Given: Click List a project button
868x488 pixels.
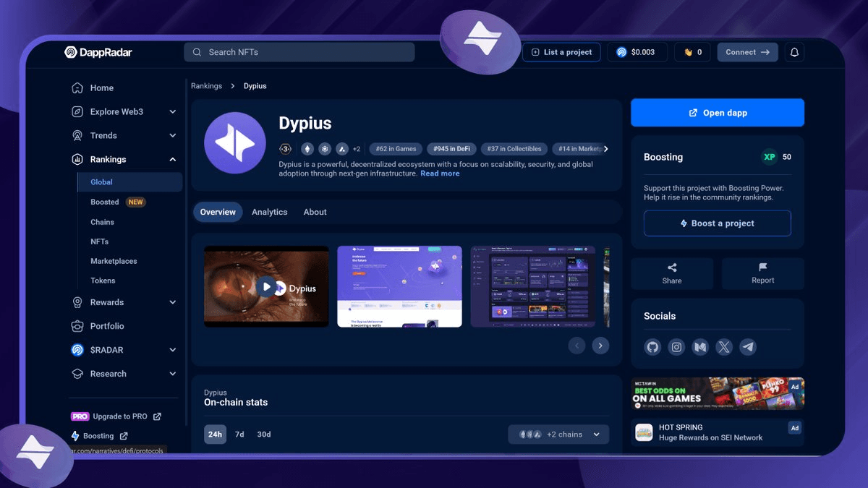Looking at the screenshot, I should pos(561,52).
